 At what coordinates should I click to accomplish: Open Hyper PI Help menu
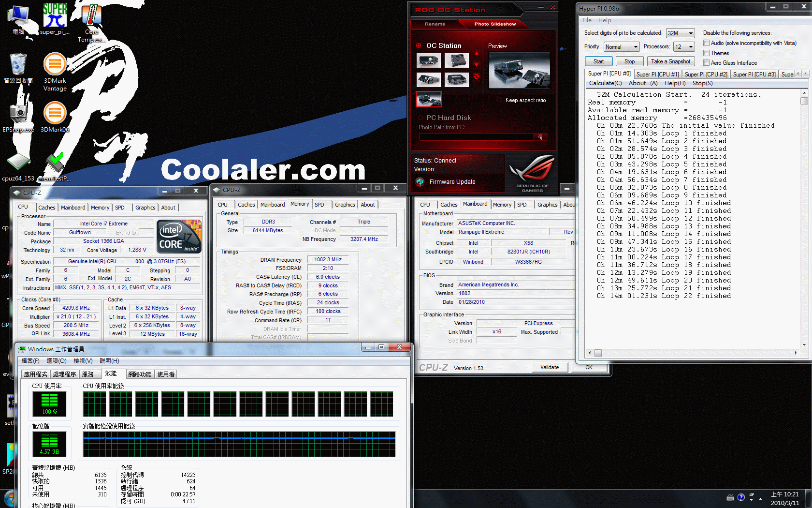click(605, 20)
